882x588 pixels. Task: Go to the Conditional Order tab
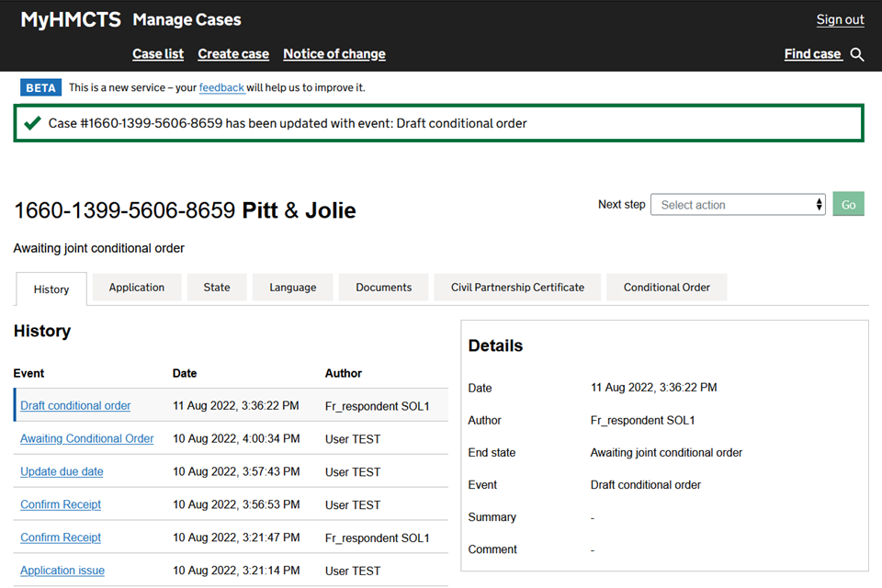[666, 288]
